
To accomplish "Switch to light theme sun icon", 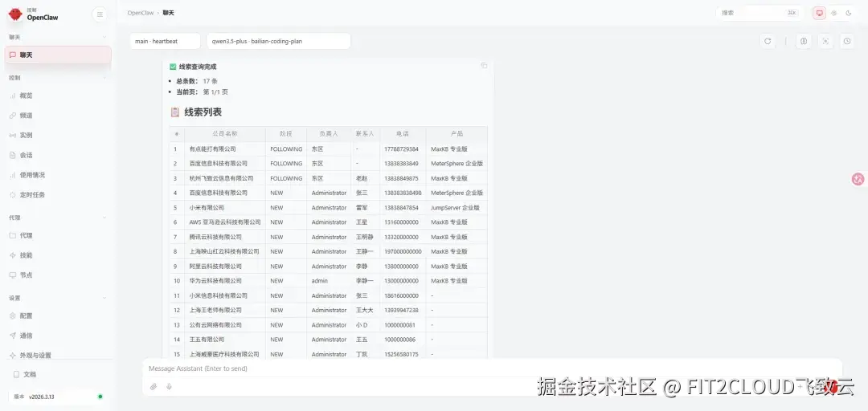I will click(834, 13).
